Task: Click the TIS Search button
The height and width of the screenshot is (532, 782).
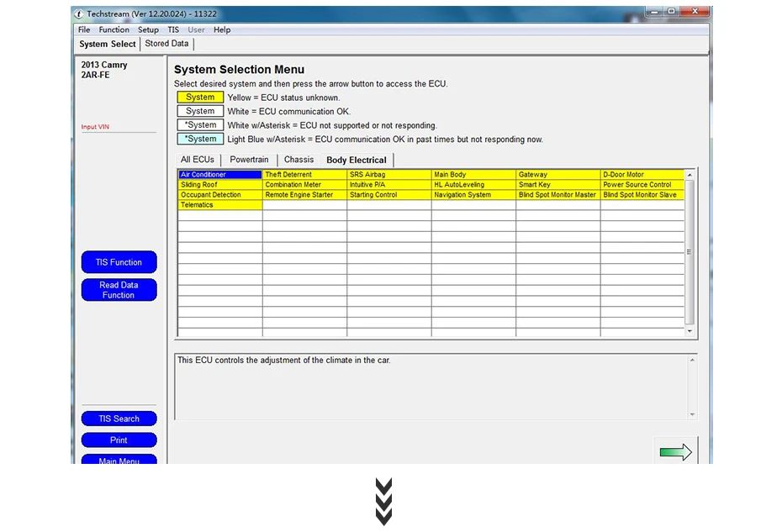Action: click(x=119, y=419)
